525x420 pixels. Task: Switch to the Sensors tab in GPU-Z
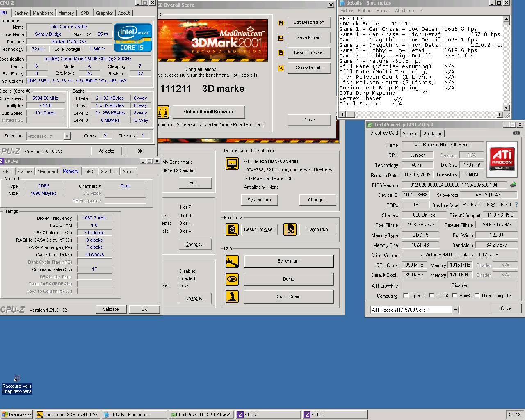tap(411, 134)
